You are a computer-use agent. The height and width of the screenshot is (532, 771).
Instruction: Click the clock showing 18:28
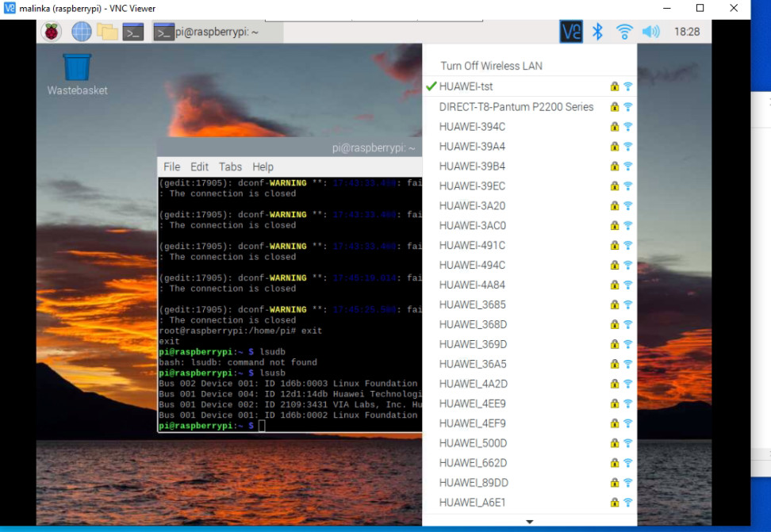coord(686,32)
